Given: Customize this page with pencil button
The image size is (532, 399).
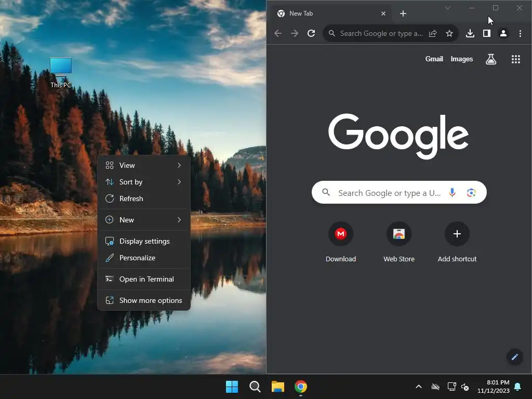Looking at the screenshot, I should tap(514, 357).
